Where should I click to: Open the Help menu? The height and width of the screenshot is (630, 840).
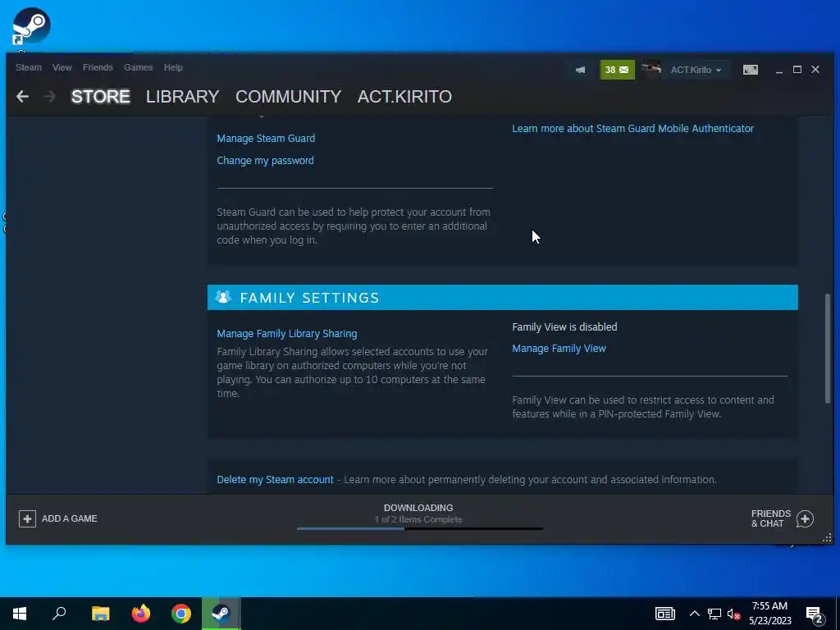coord(173,67)
